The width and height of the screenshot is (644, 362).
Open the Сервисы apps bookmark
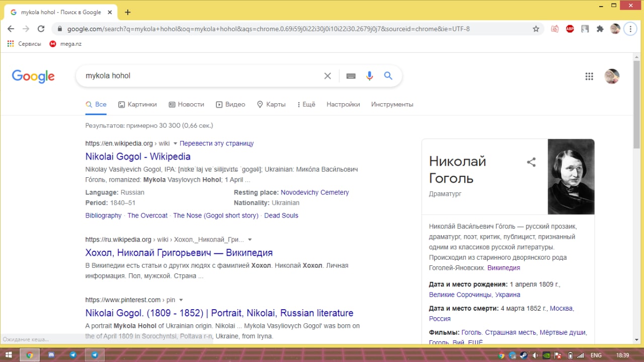[x=24, y=44]
